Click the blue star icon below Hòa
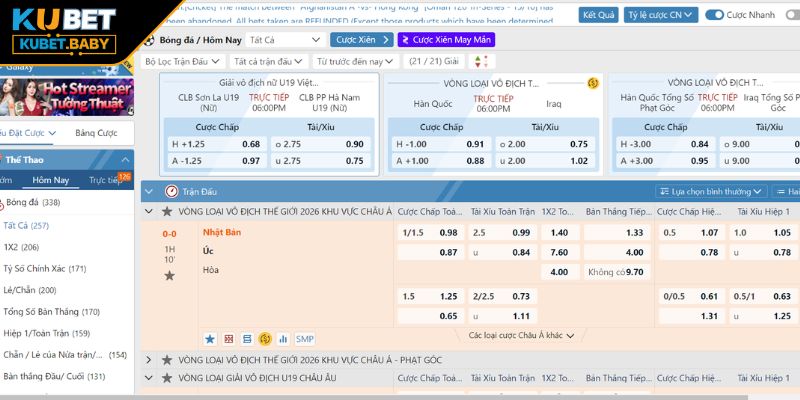Screen dimensions: 800x400 [x=210, y=339]
